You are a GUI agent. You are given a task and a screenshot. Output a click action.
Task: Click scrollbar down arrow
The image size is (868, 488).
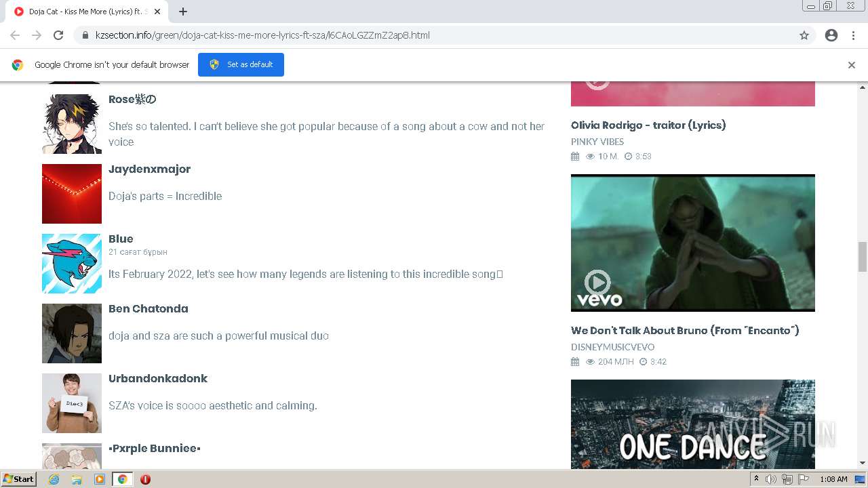click(863, 464)
